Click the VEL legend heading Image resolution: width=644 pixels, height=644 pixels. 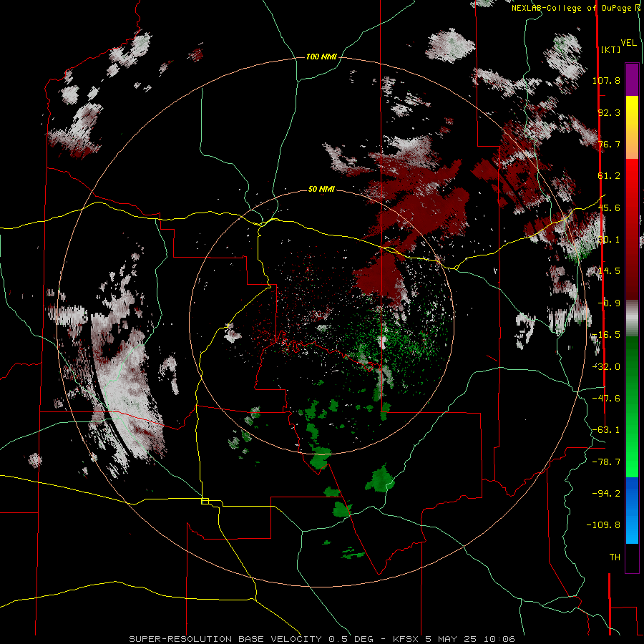pyautogui.click(x=628, y=43)
